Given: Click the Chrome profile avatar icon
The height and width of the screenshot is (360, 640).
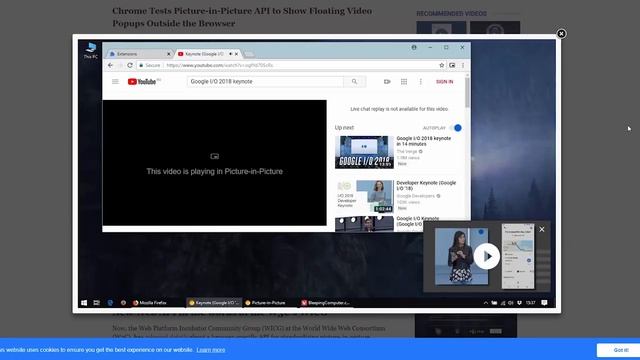Looking at the screenshot, I should (414, 47).
